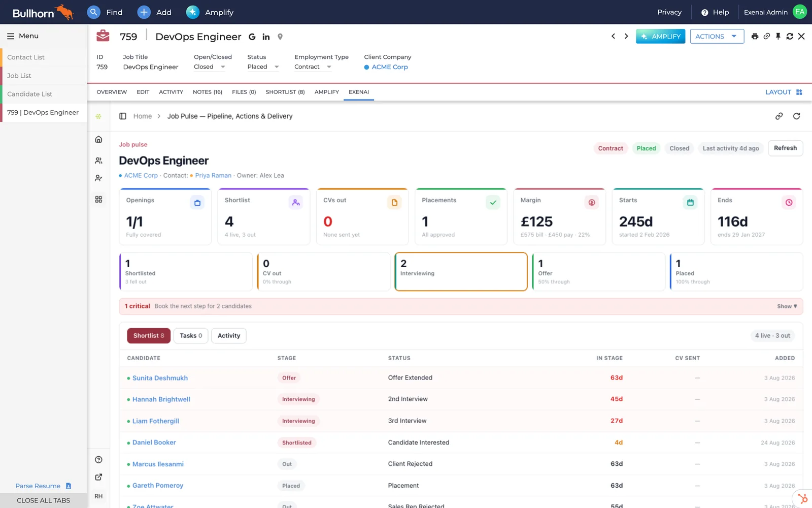
Task: Open the Employment Type dropdown
Action: point(313,67)
